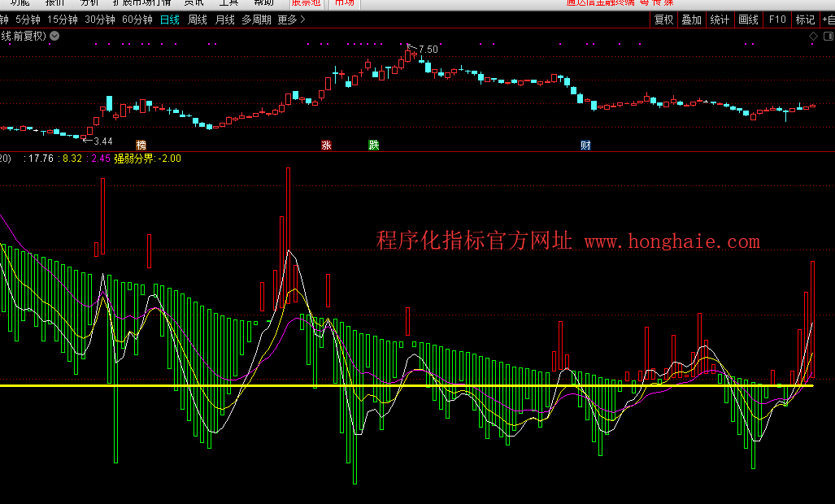Switch to 周线 weekly chart
Viewport: 835px width, 504px height.
tap(198, 20)
